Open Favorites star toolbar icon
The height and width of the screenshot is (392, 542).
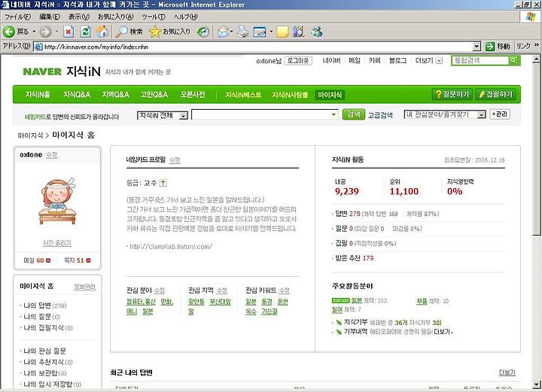tap(154, 32)
